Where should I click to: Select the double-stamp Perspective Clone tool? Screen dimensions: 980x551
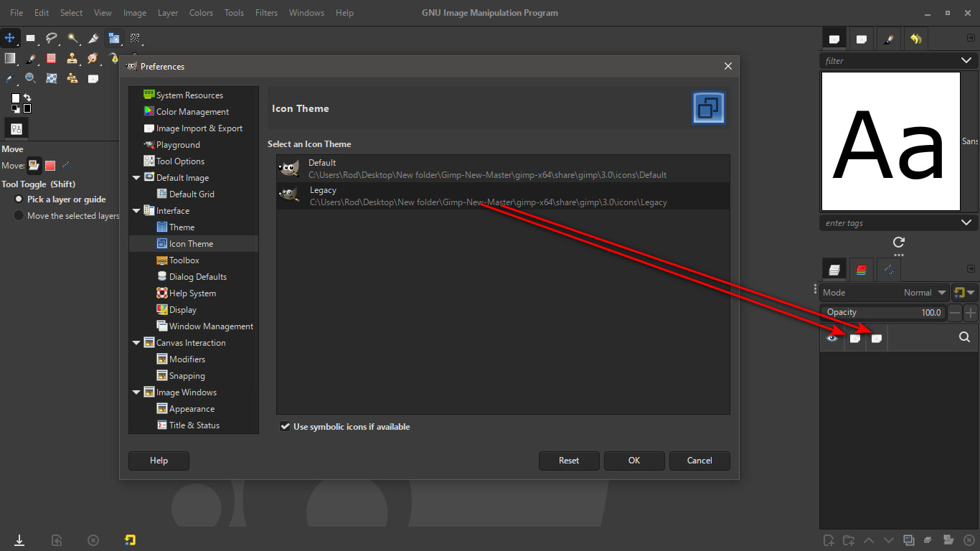click(x=72, y=78)
